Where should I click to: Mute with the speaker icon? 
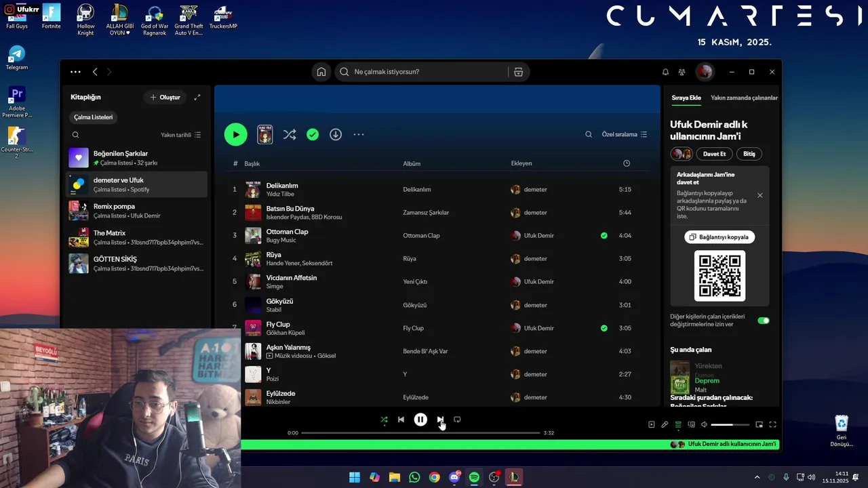(705, 425)
